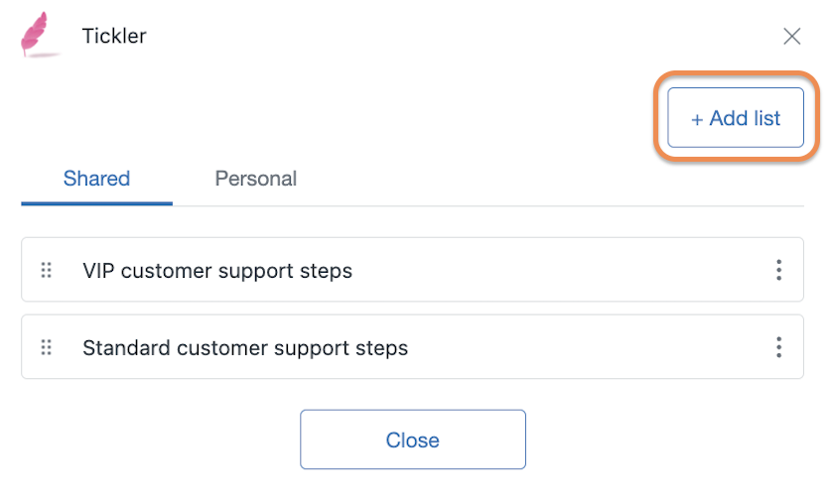Open three-dot menu for VIP customer support steps
The height and width of the screenshot is (504, 830).
[778, 270]
